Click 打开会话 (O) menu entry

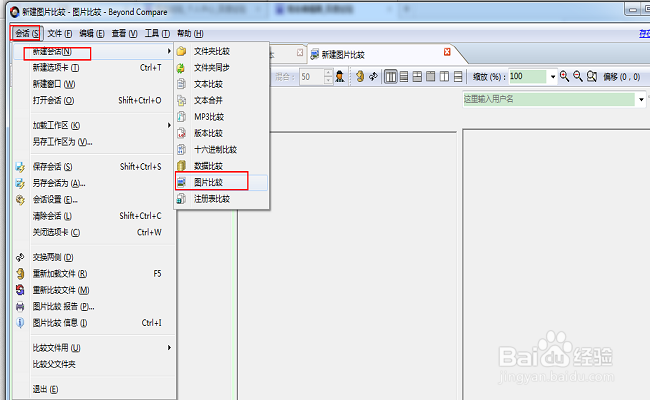pos(93,100)
